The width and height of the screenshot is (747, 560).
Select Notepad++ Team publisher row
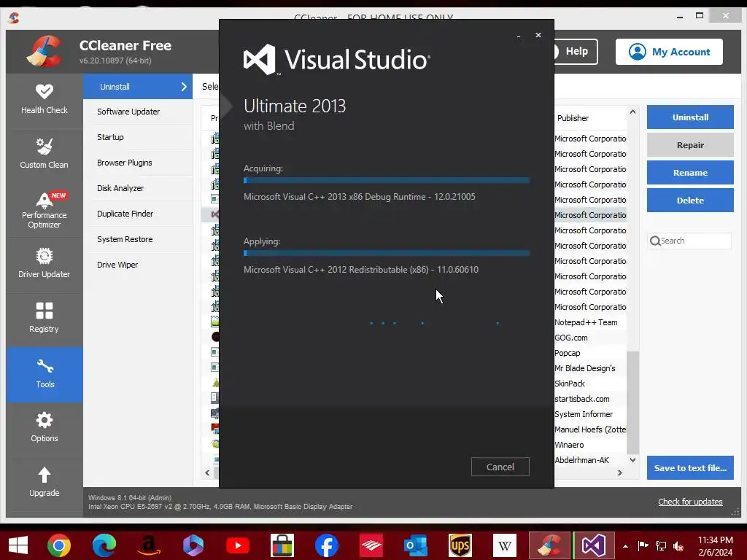coord(586,322)
